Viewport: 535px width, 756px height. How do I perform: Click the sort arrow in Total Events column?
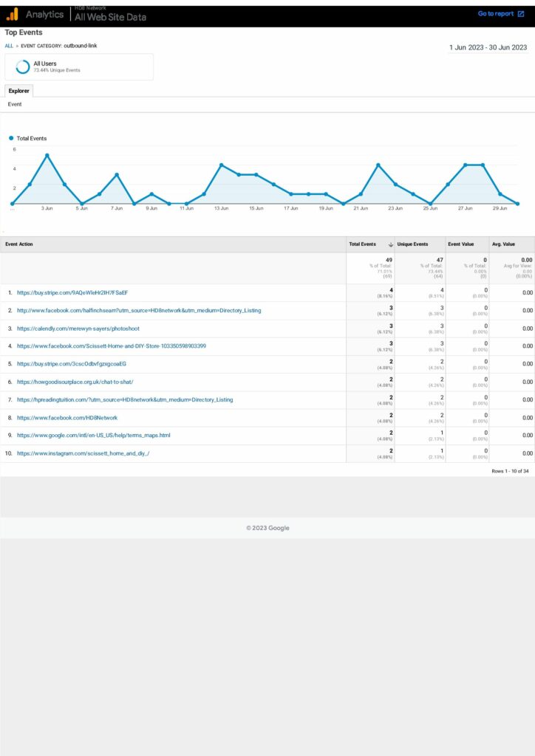(390, 244)
